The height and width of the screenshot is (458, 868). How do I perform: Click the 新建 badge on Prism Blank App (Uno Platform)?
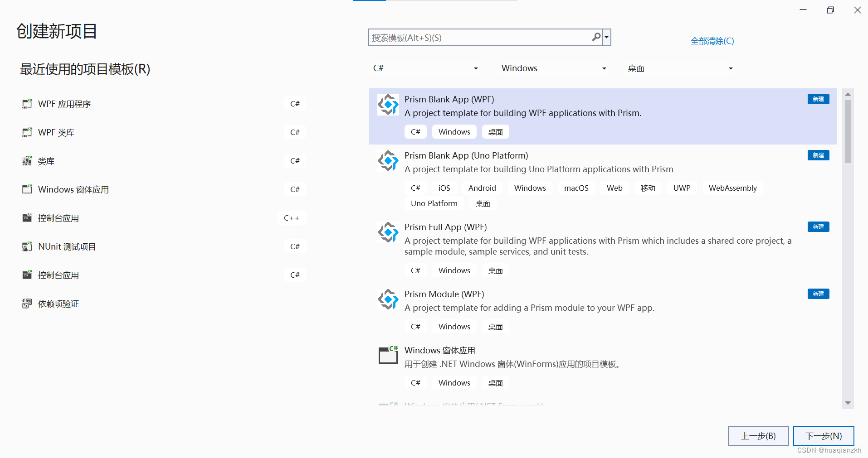click(x=818, y=155)
